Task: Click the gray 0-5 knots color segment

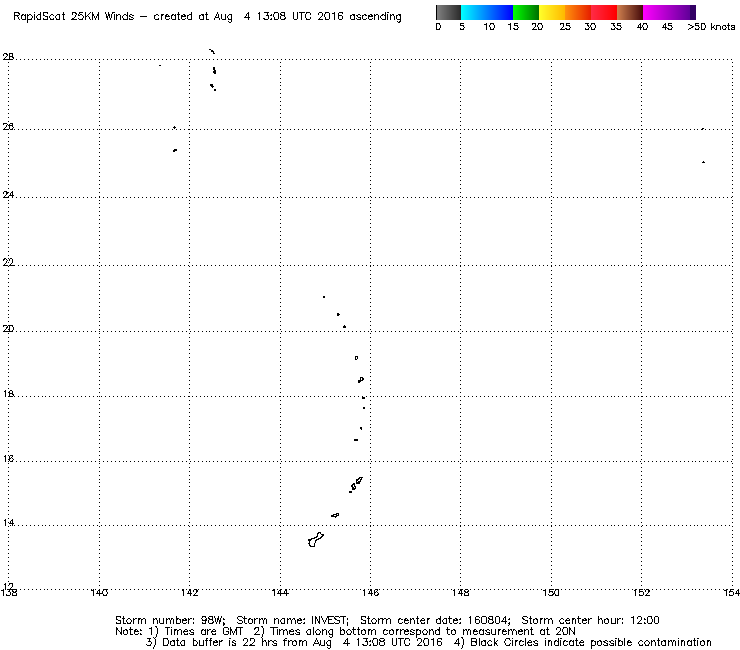Action: 448,12
